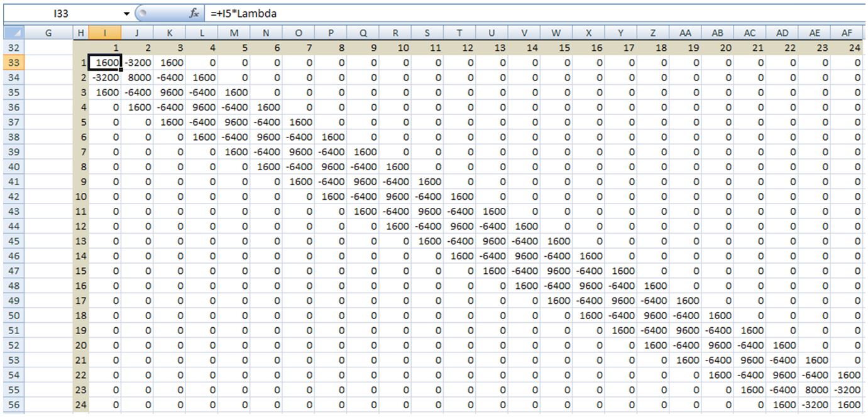
Task: Click the Select All corner triangle
Action: (x=13, y=33)
